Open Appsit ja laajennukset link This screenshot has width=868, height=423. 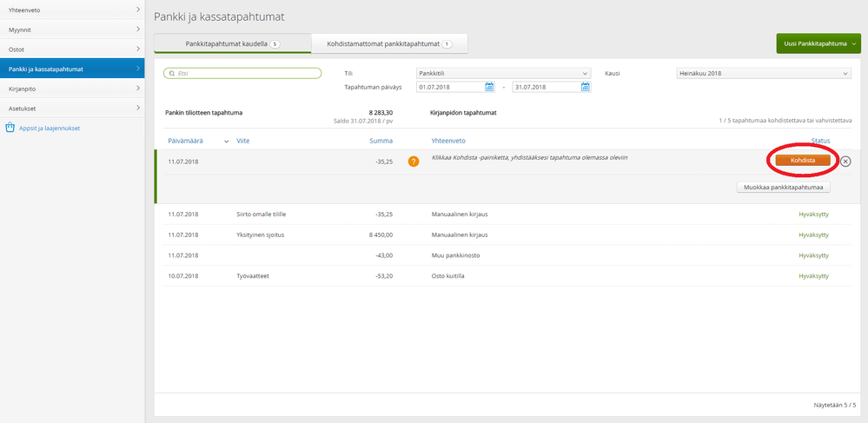tap(50, 128)
